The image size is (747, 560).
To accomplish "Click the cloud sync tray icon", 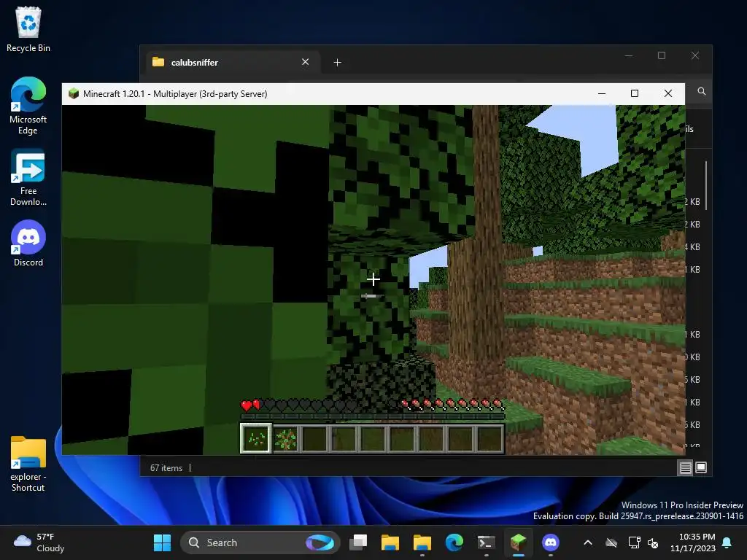I will [611, 542].
